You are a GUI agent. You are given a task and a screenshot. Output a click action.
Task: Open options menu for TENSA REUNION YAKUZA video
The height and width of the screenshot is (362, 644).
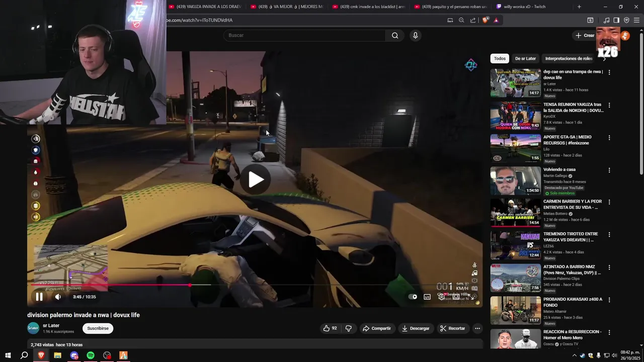609,105
